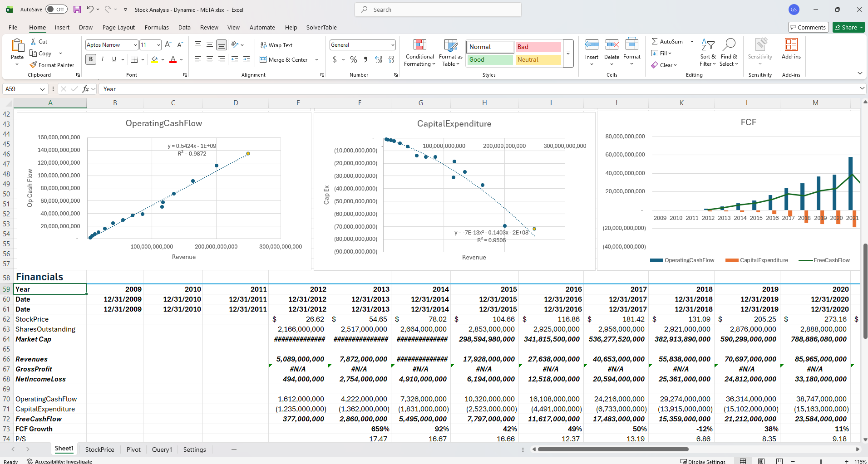Viewport: 868px width, 464px height.
Task: Open the Data ribbon tab
Action: (x=184, y=27)
